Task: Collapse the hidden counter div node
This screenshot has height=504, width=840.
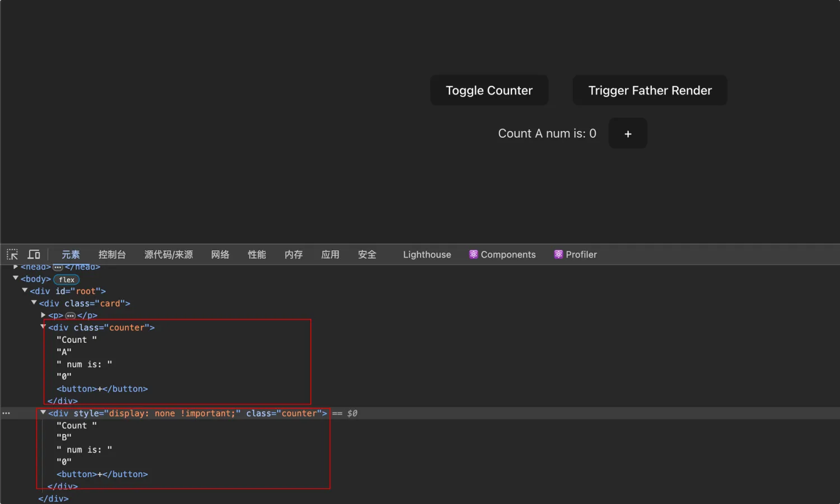Action: click(x=43, y=413)
